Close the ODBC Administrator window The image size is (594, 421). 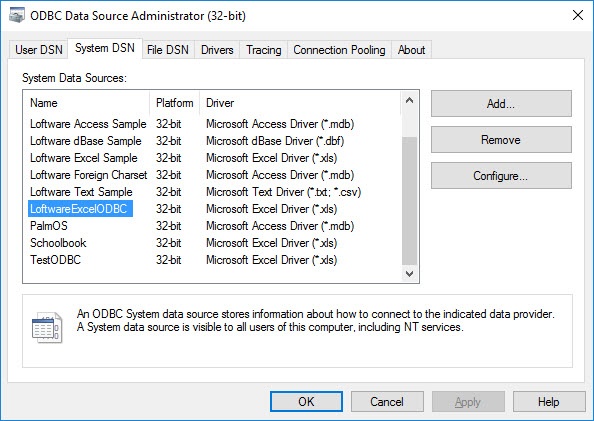pyautogui.click(x=578, y=16)
